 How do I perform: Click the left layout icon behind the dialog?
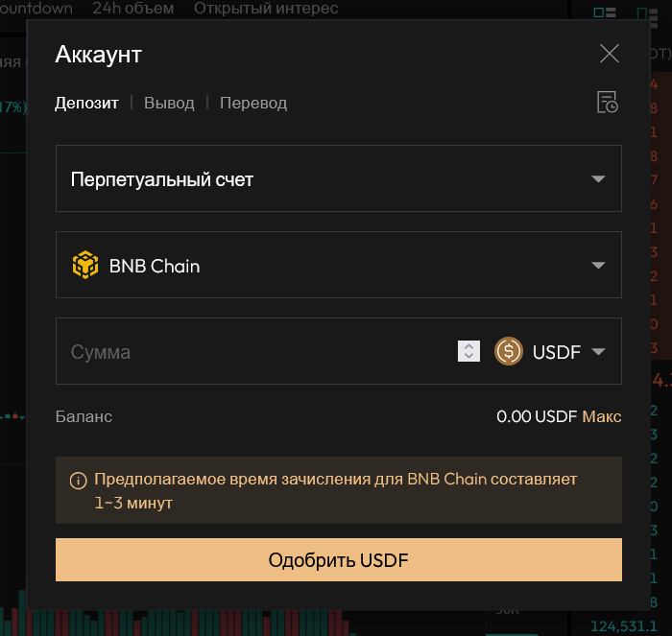point(605,12)
